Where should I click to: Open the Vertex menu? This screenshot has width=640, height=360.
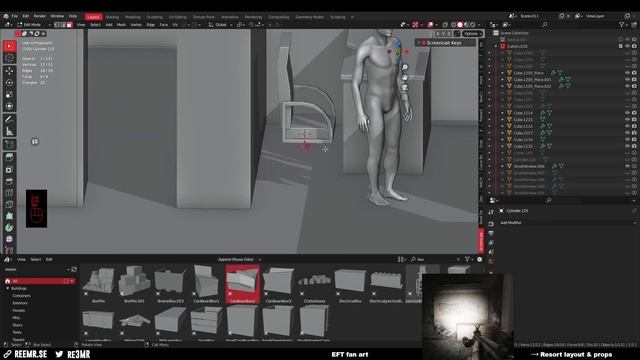[136, 25]
